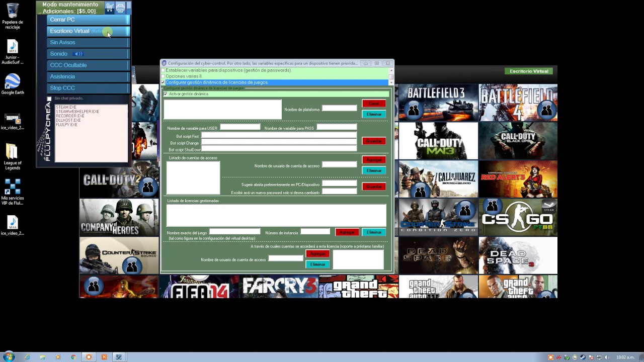The width and height of the screenshot is (644, 362).
Task: Select the Company of Heroes tile
Action: (119, 217)
